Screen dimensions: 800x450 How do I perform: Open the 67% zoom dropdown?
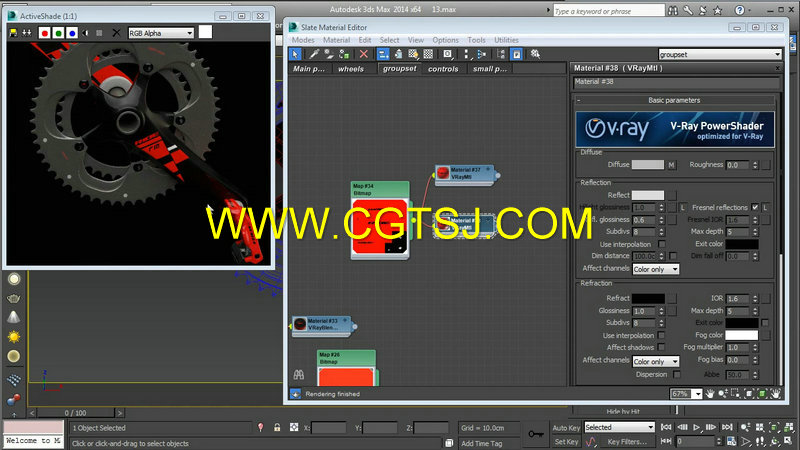(x=697, y=394)
